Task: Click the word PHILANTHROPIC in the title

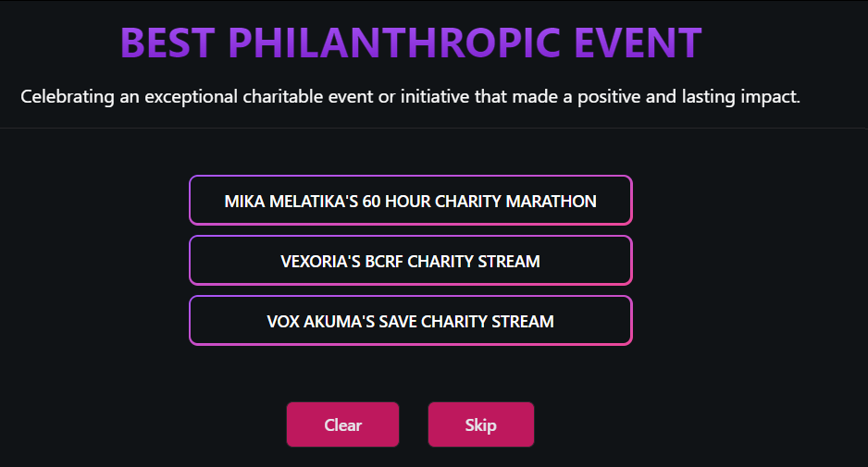Action: pos(394,43)
